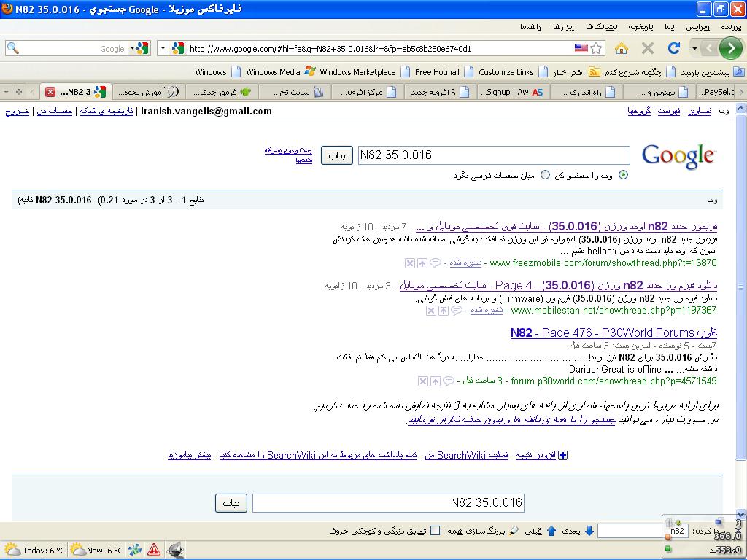Click the blue plus add-result icon
747x560 pixels.
point(562,455)
